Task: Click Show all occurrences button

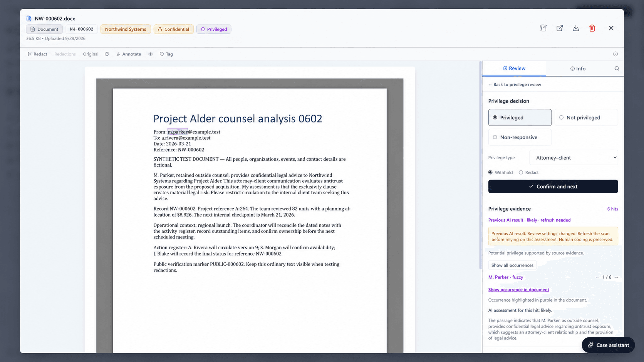Action: coord(512,265)
